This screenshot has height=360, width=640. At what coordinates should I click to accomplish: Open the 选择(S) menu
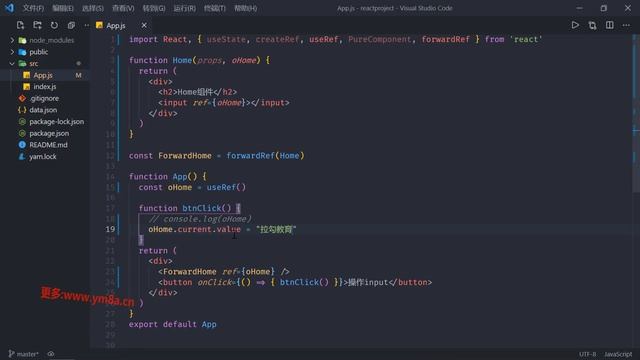click(93, 8)
